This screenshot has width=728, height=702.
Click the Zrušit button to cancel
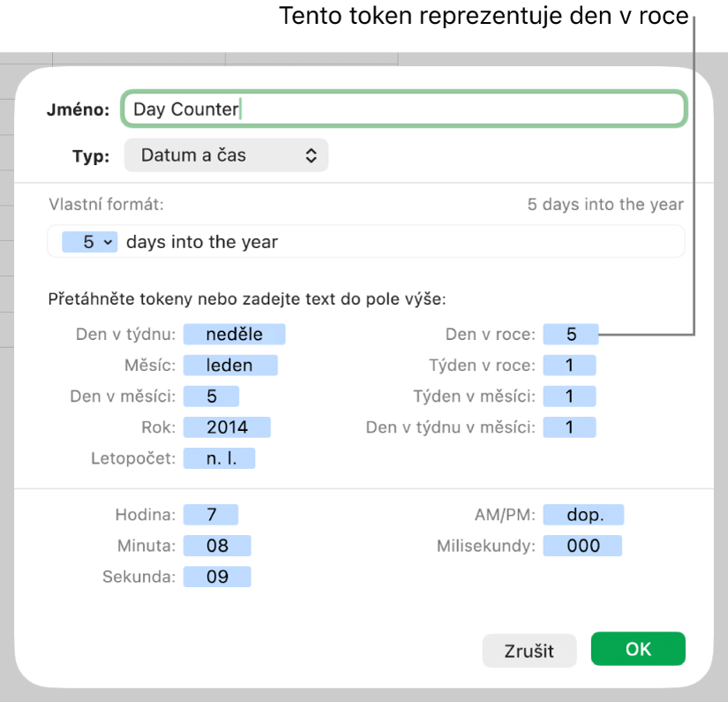tap(529, 651)
